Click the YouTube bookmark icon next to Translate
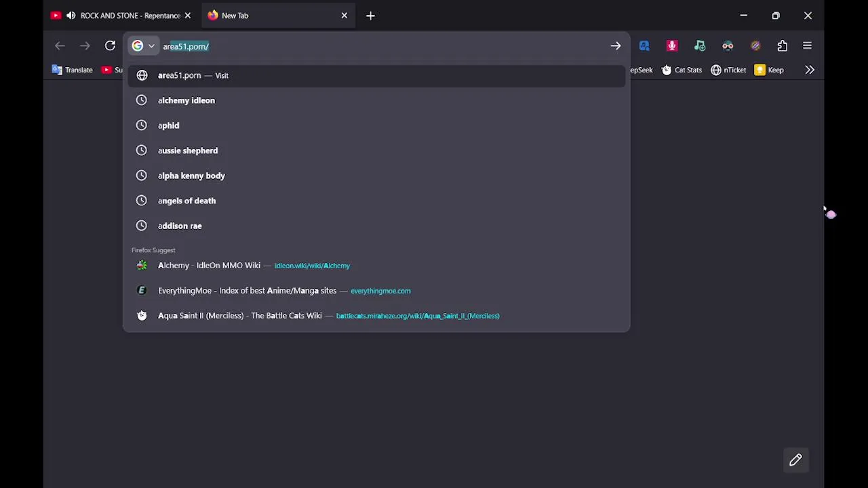868x488 pixels. coord(106,70)
